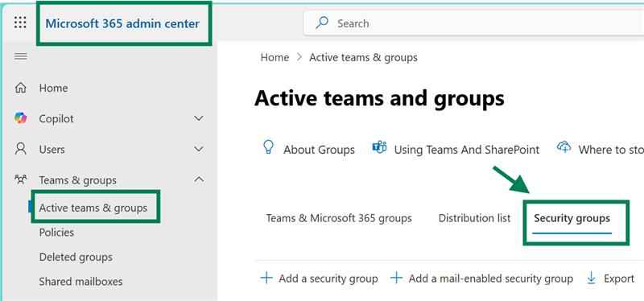Click the plus icon for Add a security group

click(x=266, y=278)
